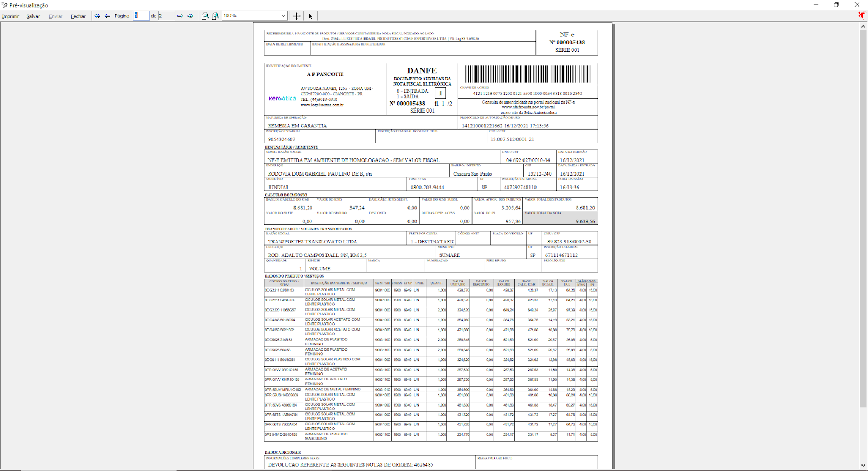Go to the next page arrow
The image size is (868, 471).
click(x=180, y=16)
